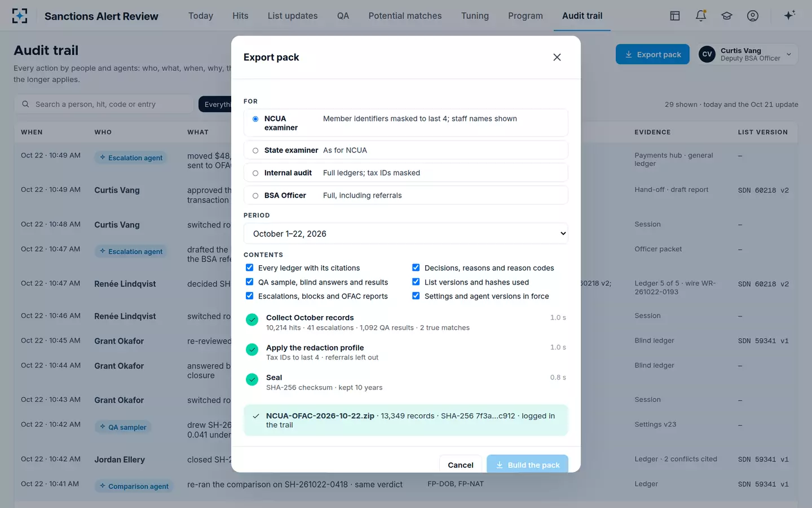This screenshot has width=812, height=508.
Task: Select the Internal audit radio option
Action: pyautogui.click(x=255, y=173)
